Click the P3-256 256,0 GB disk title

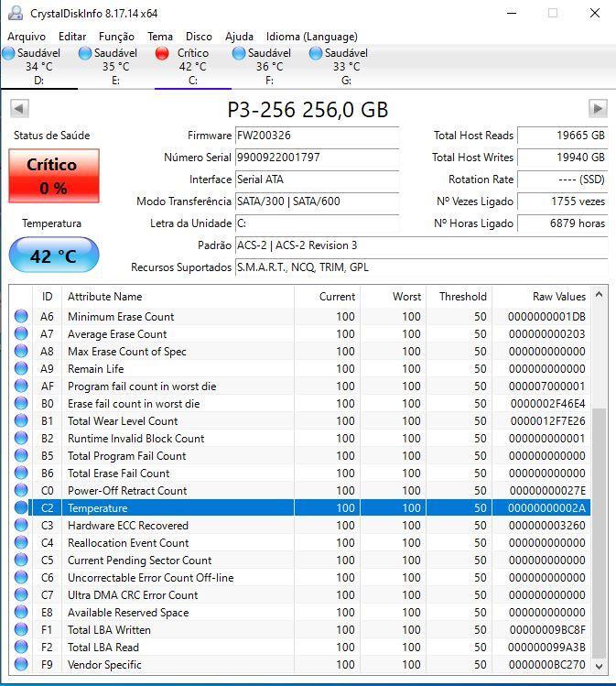click(308, 109)
